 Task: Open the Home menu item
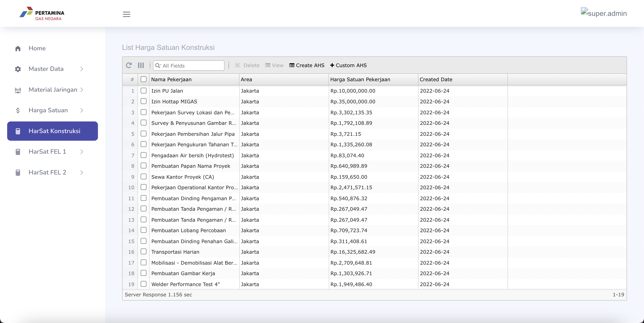point(53,49)
